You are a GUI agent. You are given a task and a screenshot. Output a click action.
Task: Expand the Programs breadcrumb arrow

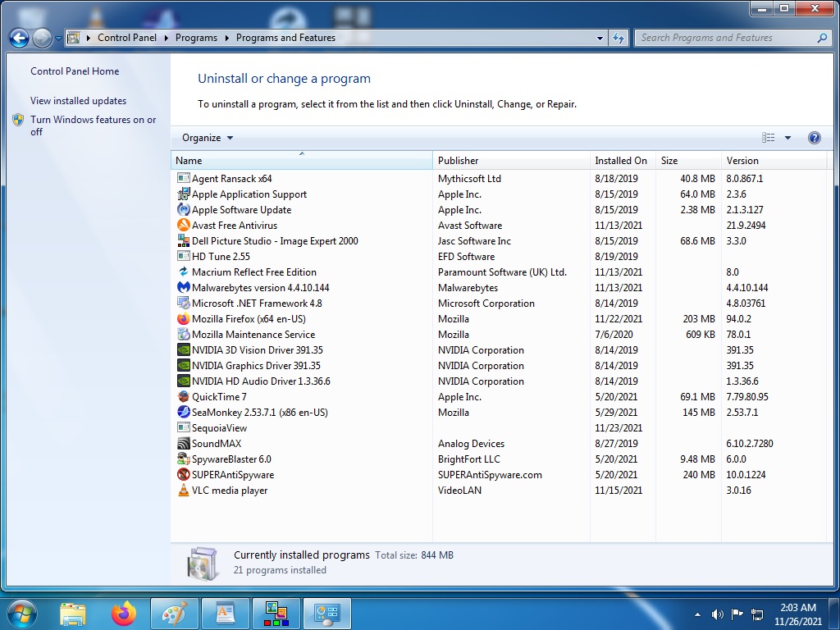coord(226,38)
